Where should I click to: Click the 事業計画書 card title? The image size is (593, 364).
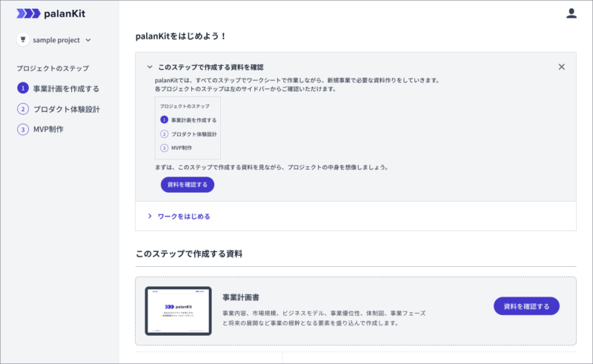coord(241,297)
